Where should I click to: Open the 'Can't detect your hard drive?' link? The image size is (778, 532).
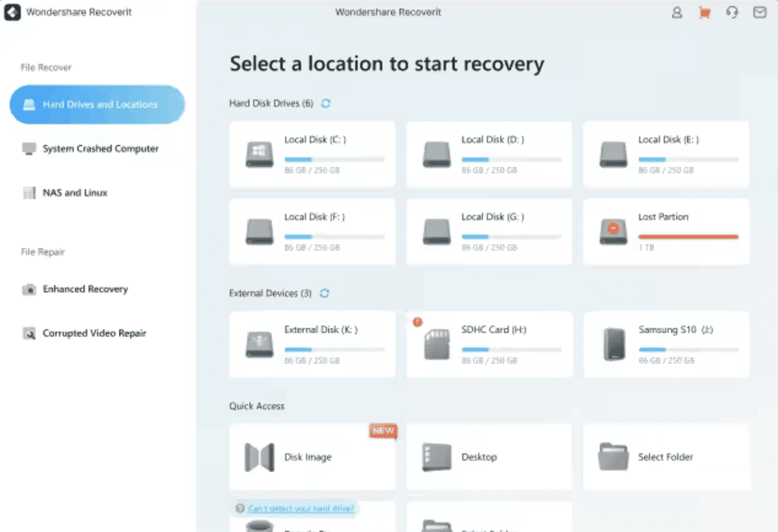tap(301, 509)
